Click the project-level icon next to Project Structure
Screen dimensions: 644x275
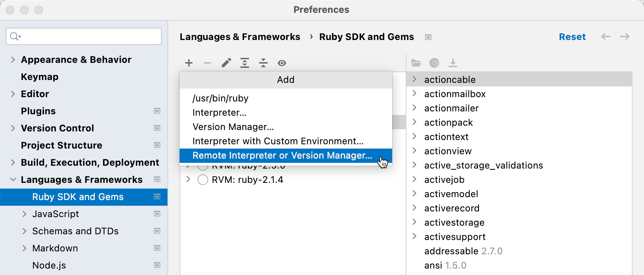[157, 145]
